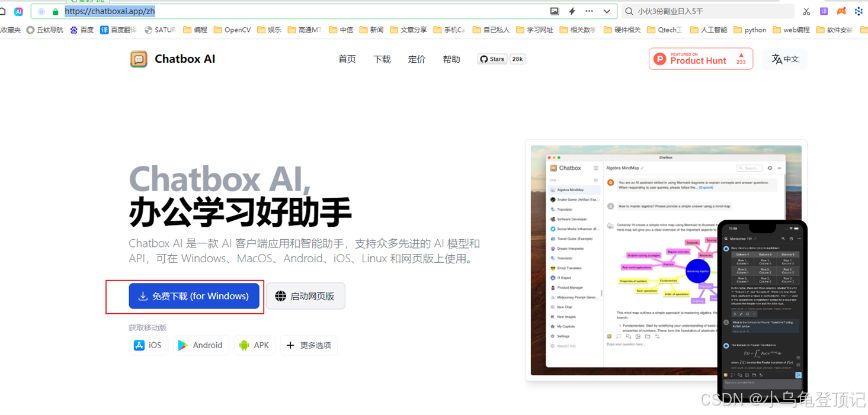The image size is (868, 415).
Task: Click the Product Hunt badge
Action: [701, 59]
